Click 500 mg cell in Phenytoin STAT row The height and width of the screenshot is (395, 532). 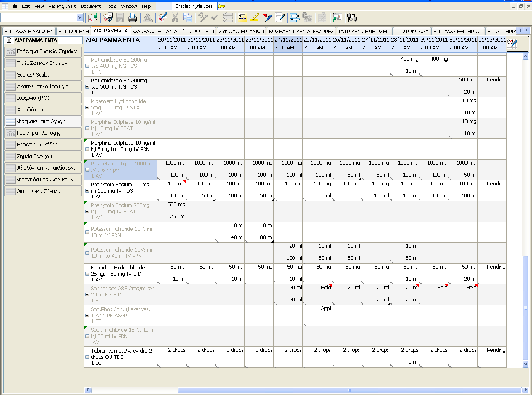[x=171, y=211]
